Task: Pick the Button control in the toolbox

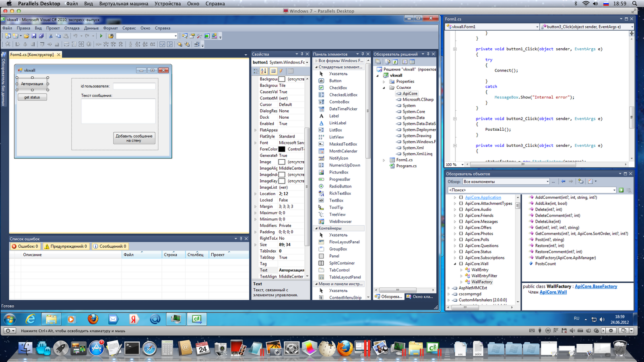Action: [335, 81]
